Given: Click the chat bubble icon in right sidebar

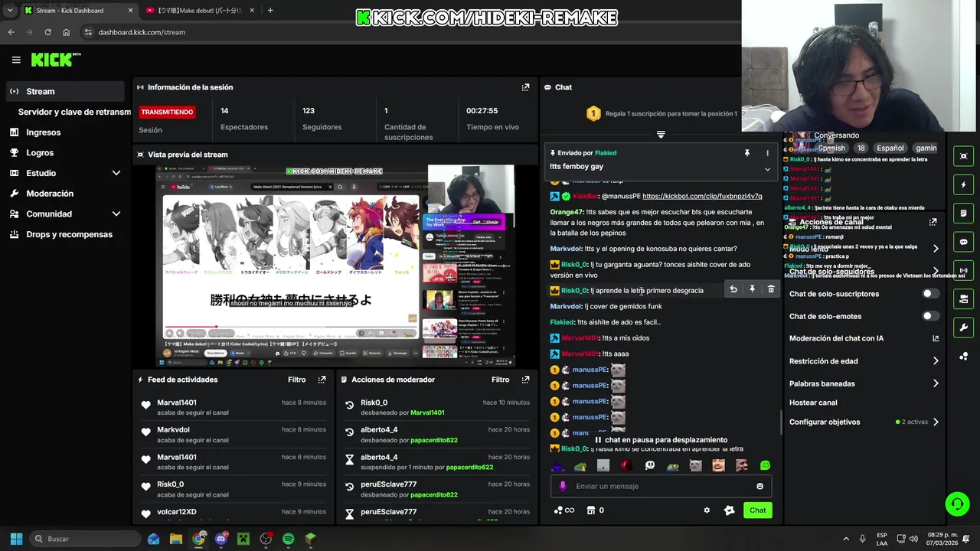Looking at the screenshot, I should [963, 242].
